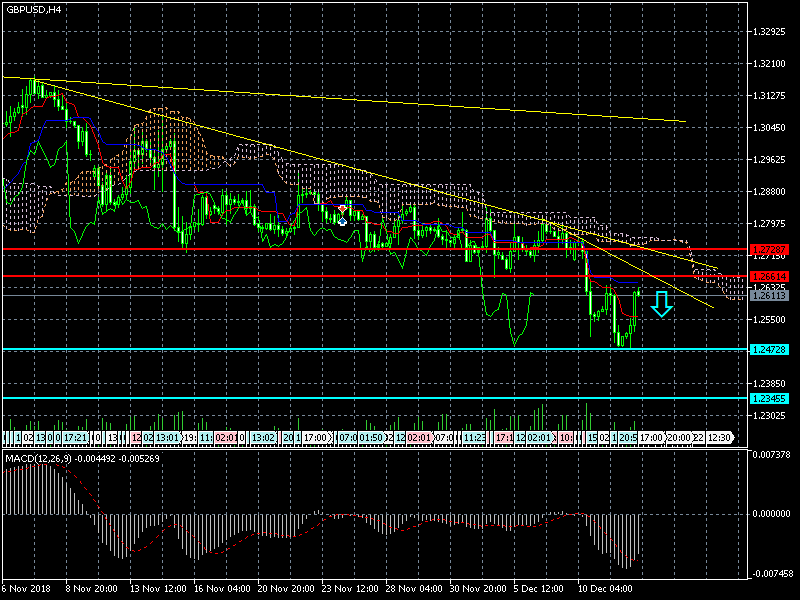Viewport: 800px width, 600px height.
Task: Click the 6 Nov 2018 date label
Action: pos(25,587)
